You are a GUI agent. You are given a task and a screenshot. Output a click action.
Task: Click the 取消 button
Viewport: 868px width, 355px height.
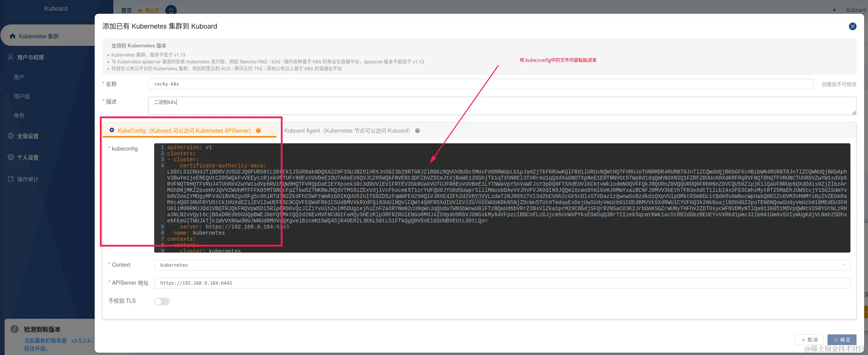point(810,340)
